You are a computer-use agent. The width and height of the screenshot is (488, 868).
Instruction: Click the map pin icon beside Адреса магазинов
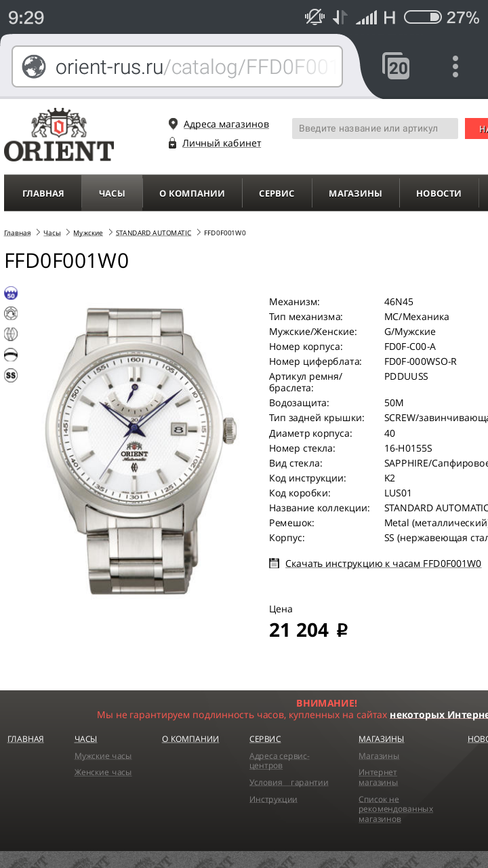pyautogui.click(x=173, y=124)
